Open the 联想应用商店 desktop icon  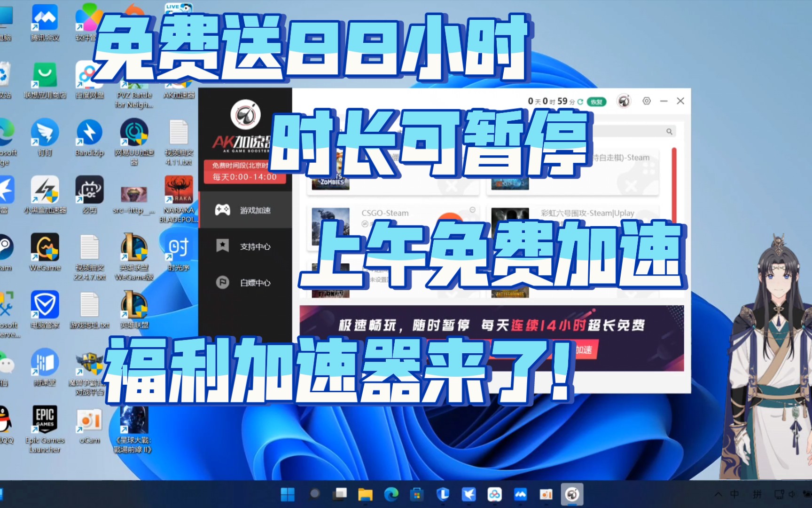45,80
